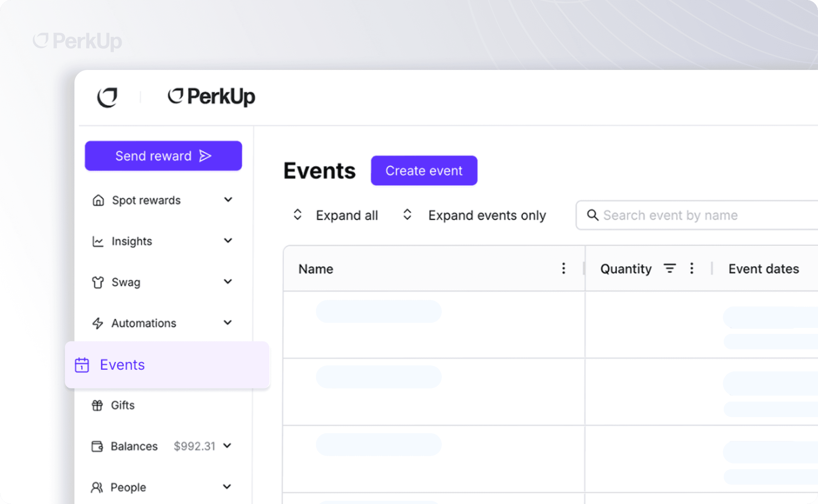Open the Quantity column three-dot menu

[x=692, y=268]
